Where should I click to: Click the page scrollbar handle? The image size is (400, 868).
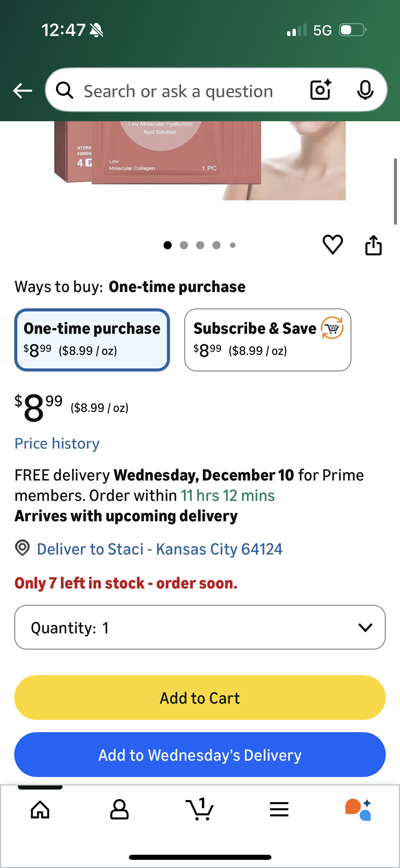[x=395, y=192]
